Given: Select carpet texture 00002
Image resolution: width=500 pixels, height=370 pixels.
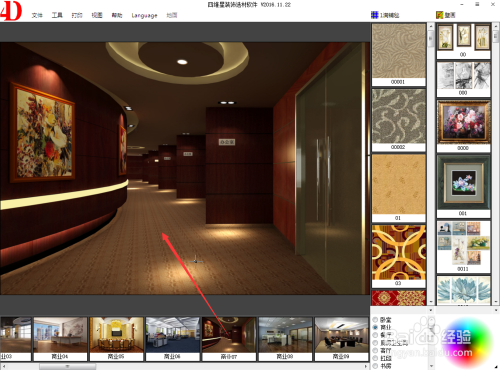Looking at the screenshot, I should point(399,120).
